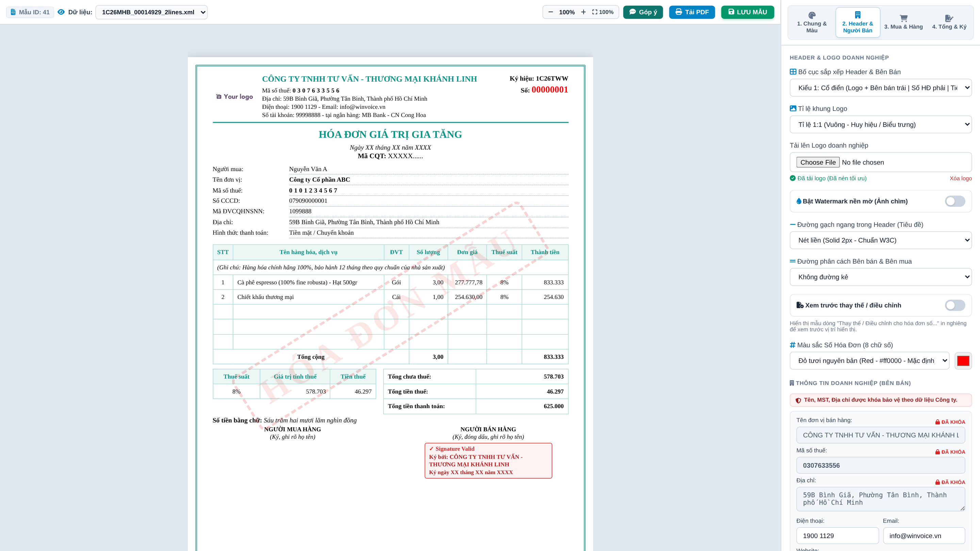Click the double-line icon beside Đường phân cách
Screen dimensions: 980x551
click(793, 261)
